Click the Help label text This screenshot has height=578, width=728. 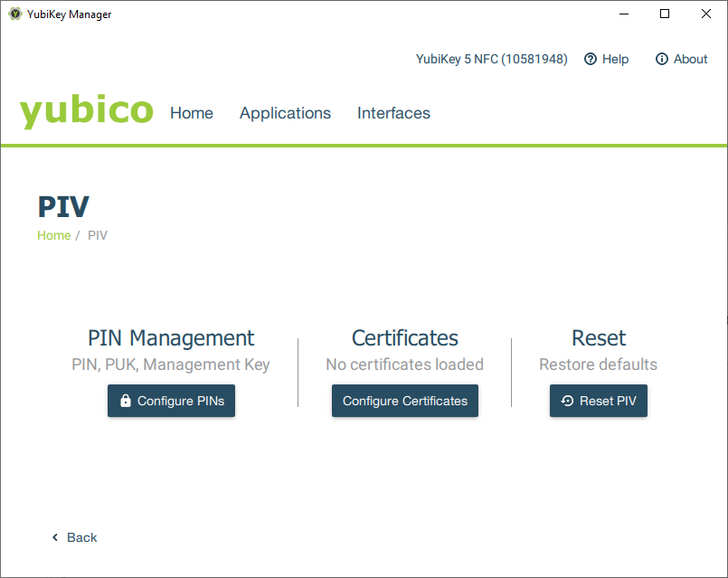click(x=616, y=59)
